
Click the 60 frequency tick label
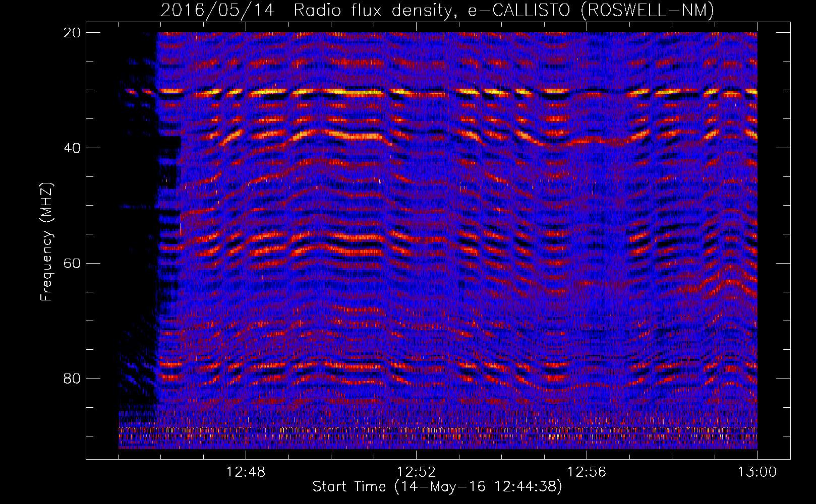click(x=73, y=264)
